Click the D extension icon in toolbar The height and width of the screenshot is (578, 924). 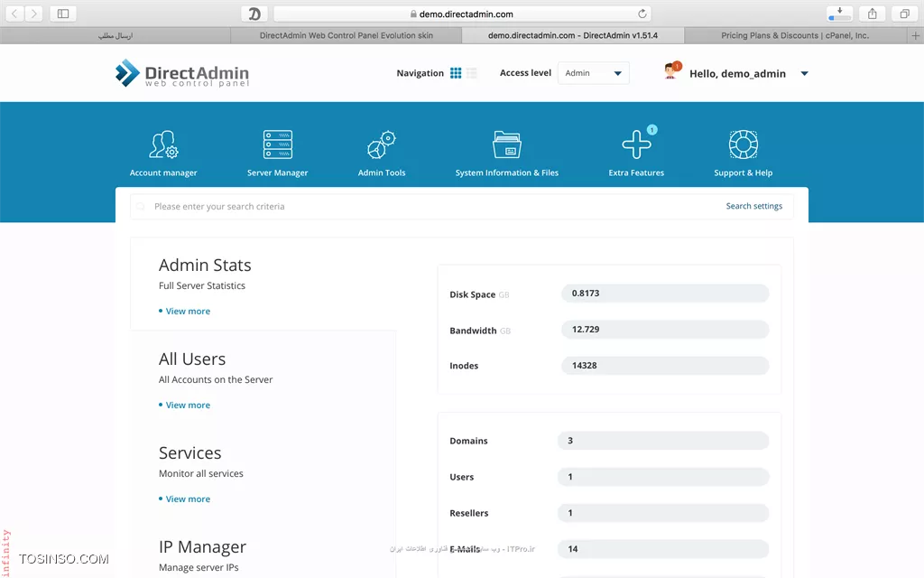click(x=254, y=14)
